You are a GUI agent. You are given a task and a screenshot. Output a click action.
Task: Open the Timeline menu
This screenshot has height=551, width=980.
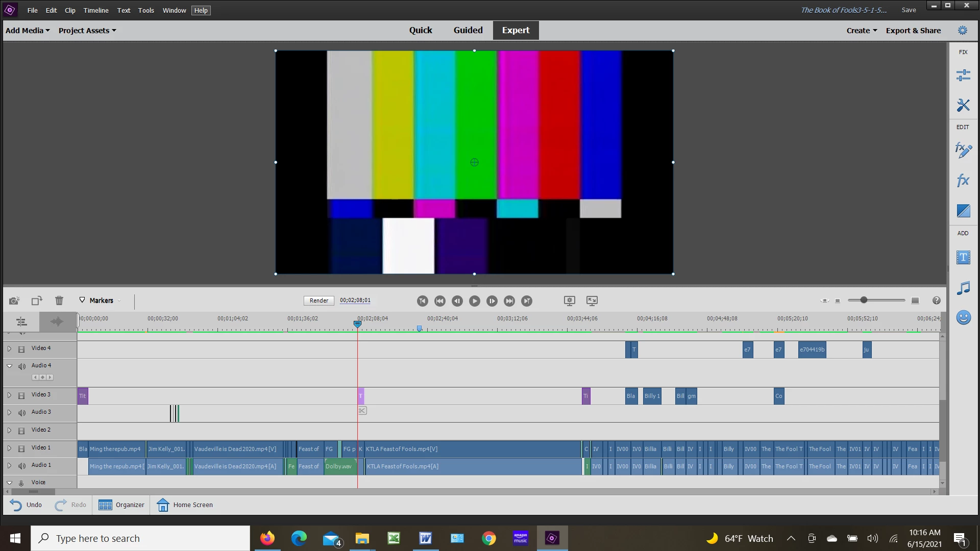(x=96, y=10)
